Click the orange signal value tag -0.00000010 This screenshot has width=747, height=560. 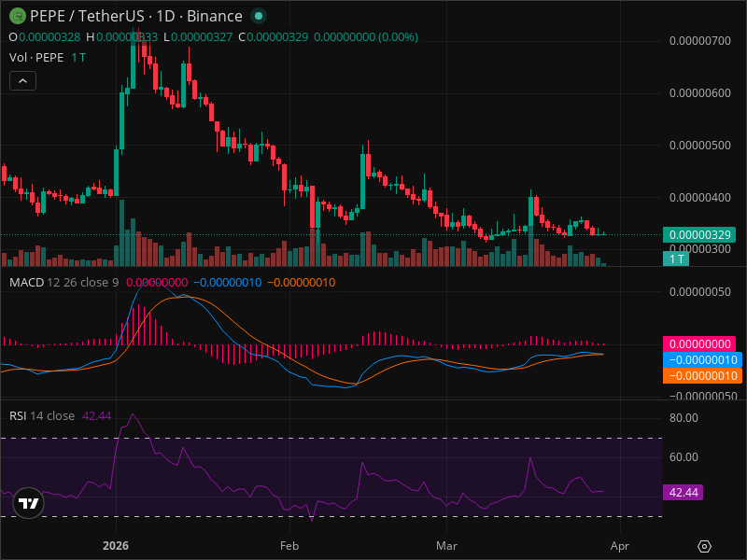click(703, 376)
